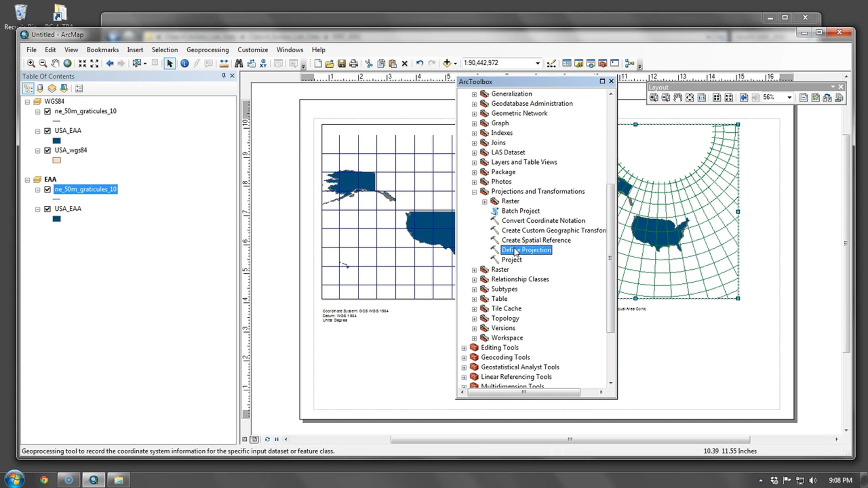The height and width of the screenshot is (488, 868).
Task: Click the Identify tool icon
Action: click(x=184, y=64)
